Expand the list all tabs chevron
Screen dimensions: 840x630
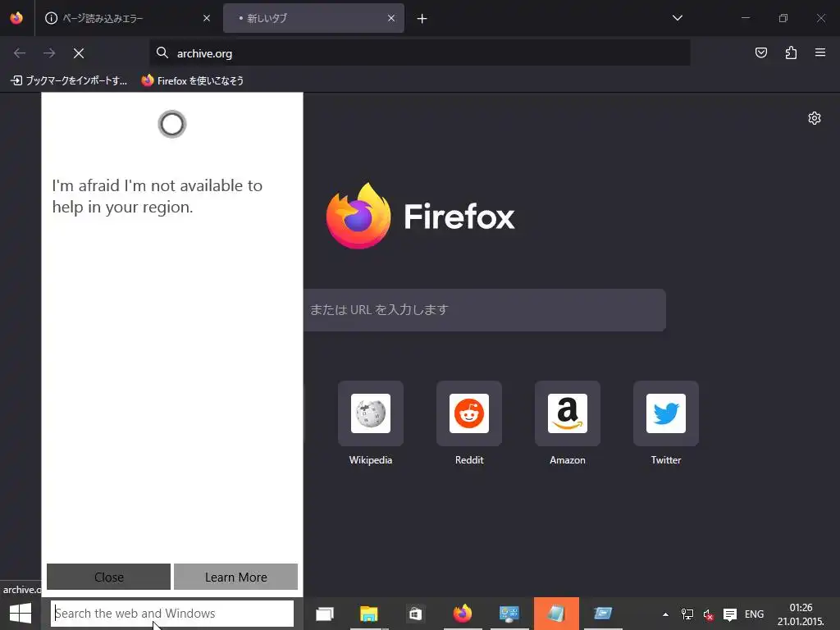pos(677,18)
